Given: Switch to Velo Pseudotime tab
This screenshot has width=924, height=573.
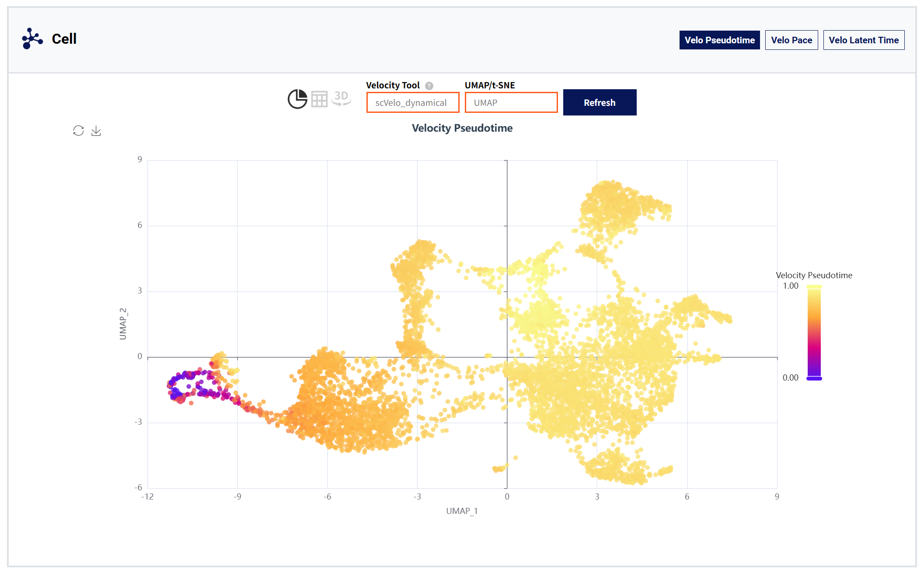Looking at the screenshot, I should click(x=719, y=40).
